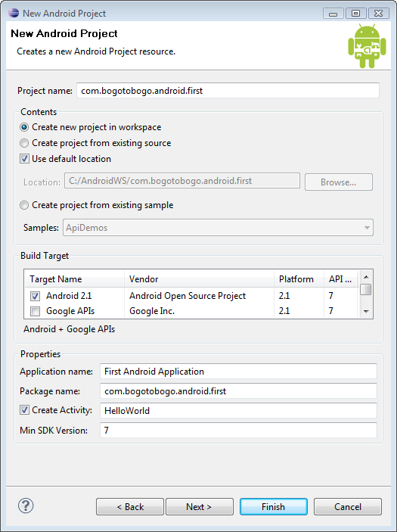
Task: Go to the previous page with Back
Action: point(130,506)
